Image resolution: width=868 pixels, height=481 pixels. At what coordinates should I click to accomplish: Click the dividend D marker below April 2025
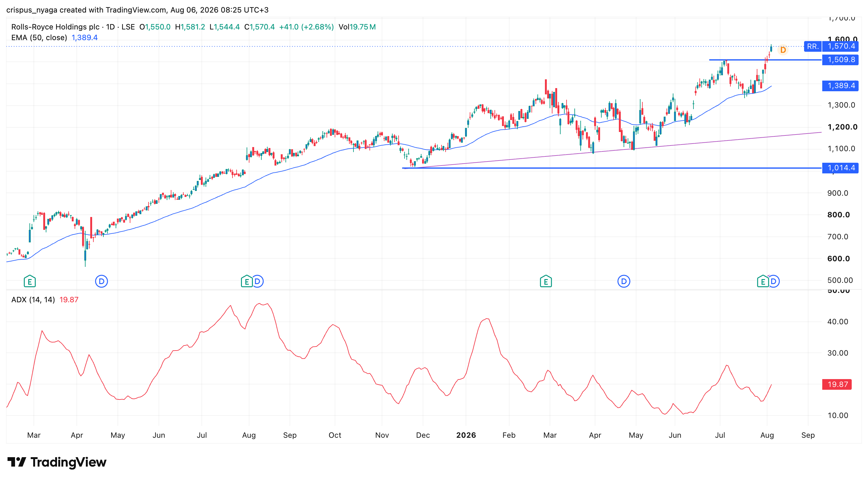pos(102,281)
